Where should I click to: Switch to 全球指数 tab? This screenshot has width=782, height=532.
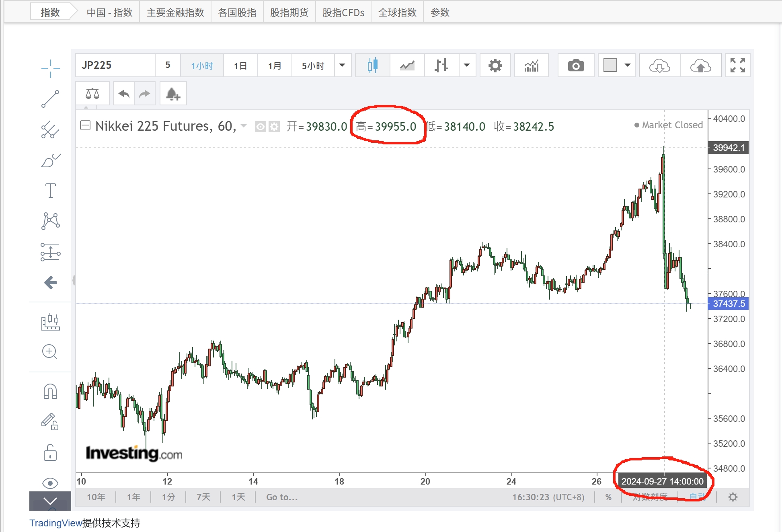397,12
